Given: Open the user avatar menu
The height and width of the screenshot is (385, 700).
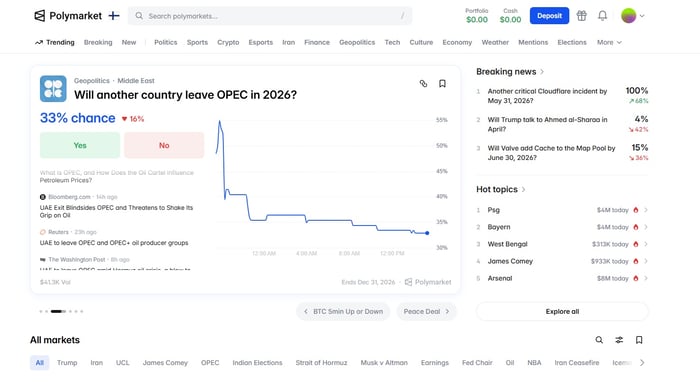Looking at the screenshot, I should [632, 16].
